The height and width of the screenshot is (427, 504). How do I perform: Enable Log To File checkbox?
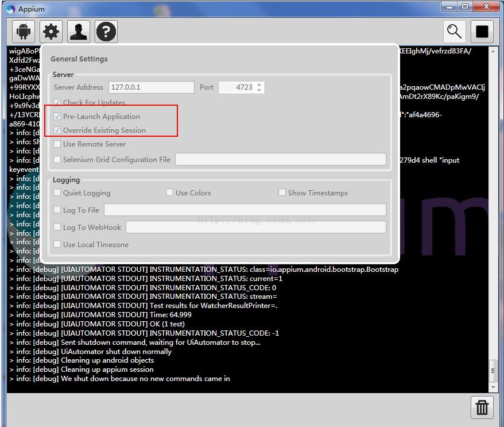pyautogui.click(x=57, y=210)
